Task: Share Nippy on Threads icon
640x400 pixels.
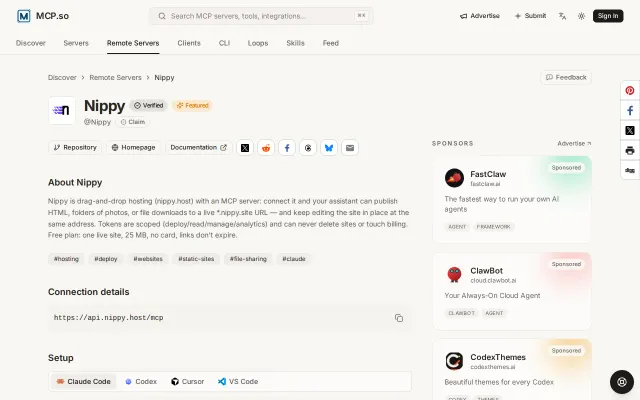Action: pos(308,148)
